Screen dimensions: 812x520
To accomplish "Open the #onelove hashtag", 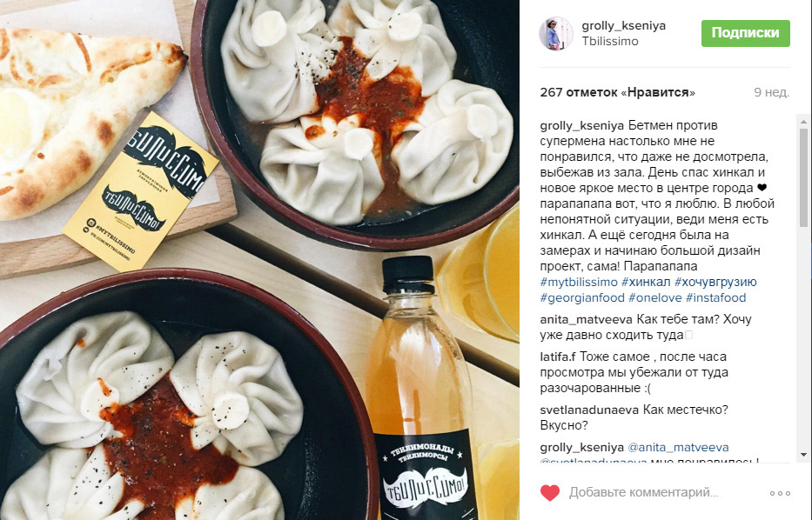I will (655, 298).
